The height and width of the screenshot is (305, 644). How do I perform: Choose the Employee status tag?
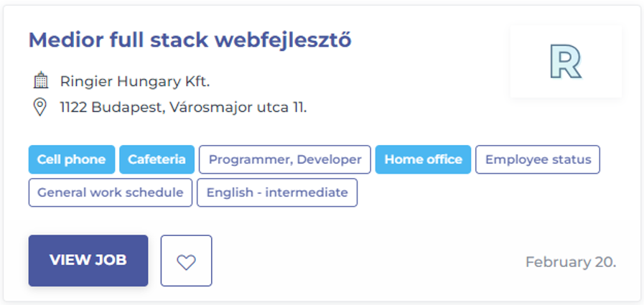538,159
